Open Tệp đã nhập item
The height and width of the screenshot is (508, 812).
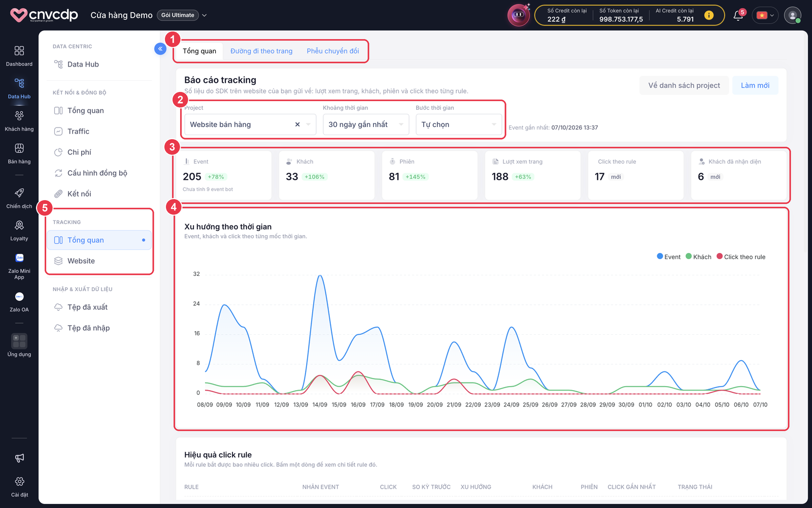pyautogui.click(x=99, y=328)
